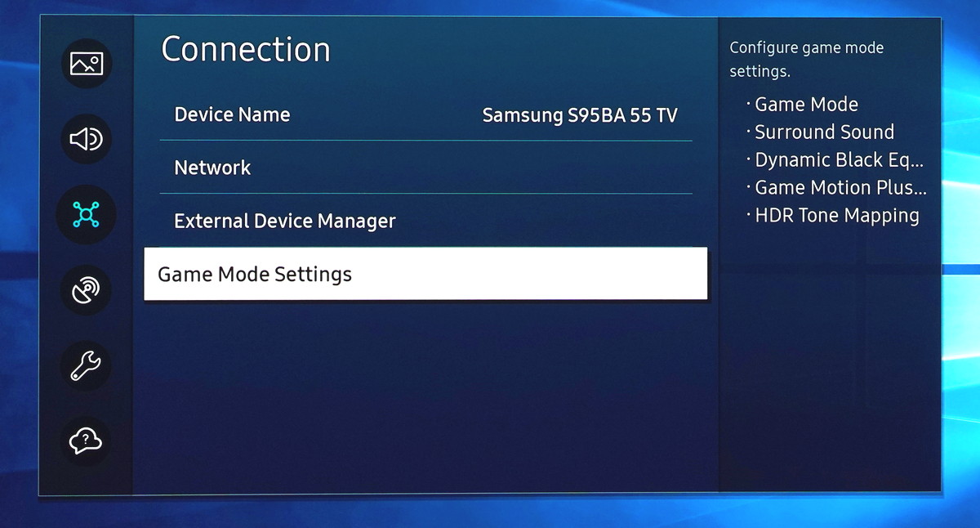980x528 pixels.
Task: Click the Connection heading
Action: point(246,50)
